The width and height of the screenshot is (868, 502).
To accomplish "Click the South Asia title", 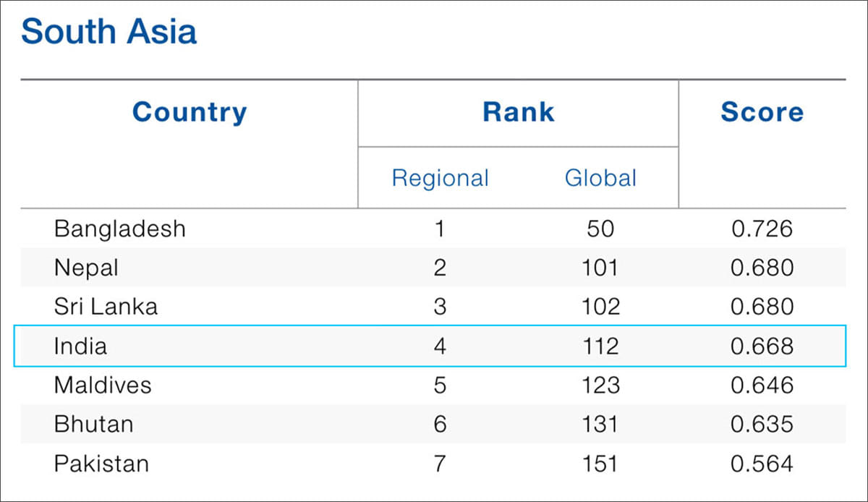I will [x=109, y=34].
